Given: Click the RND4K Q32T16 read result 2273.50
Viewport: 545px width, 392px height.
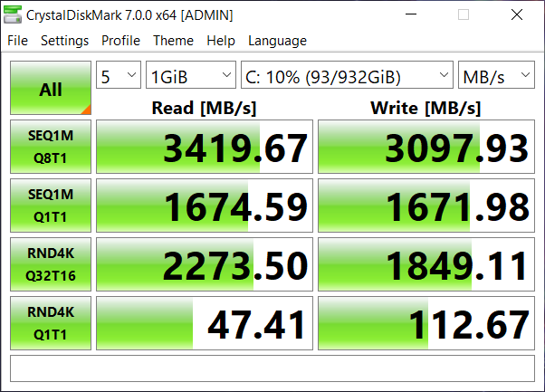Looking at the screenshot, I should 205,264.
